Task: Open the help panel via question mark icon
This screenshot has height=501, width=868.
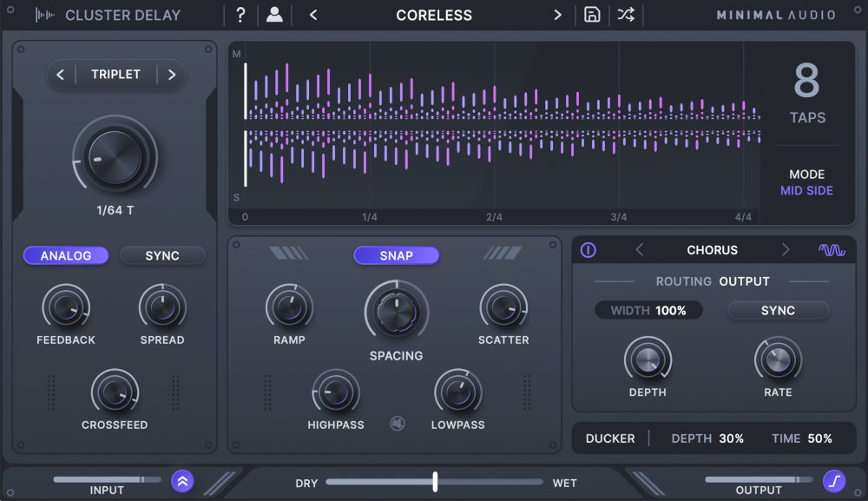Action: click(x=240, y=15)
